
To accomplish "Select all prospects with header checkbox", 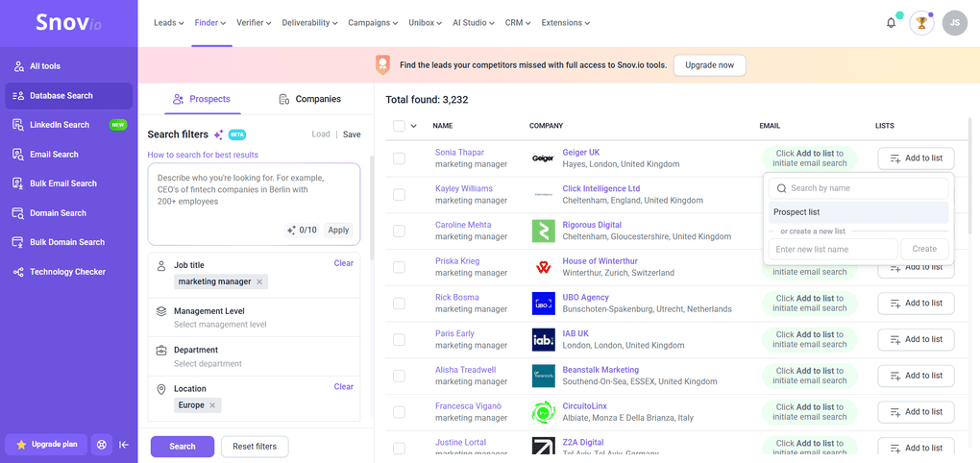I will pos(399,126).
